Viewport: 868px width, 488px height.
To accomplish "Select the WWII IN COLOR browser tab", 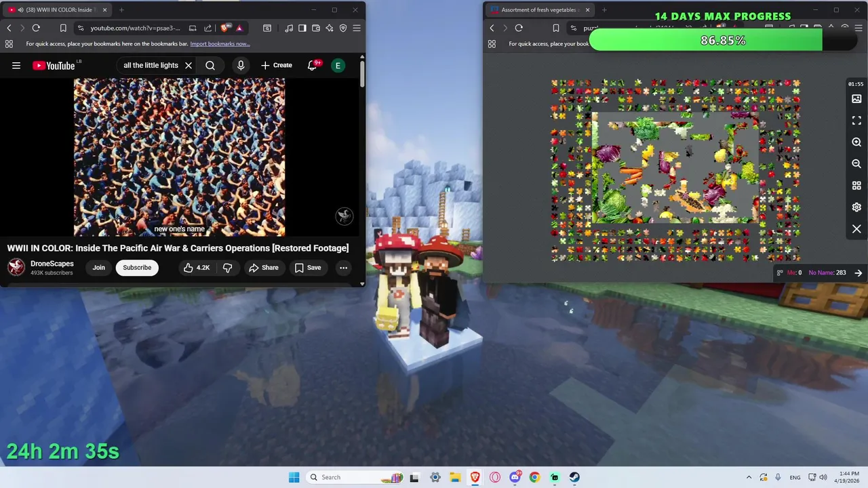I will [x=56, y=9].
